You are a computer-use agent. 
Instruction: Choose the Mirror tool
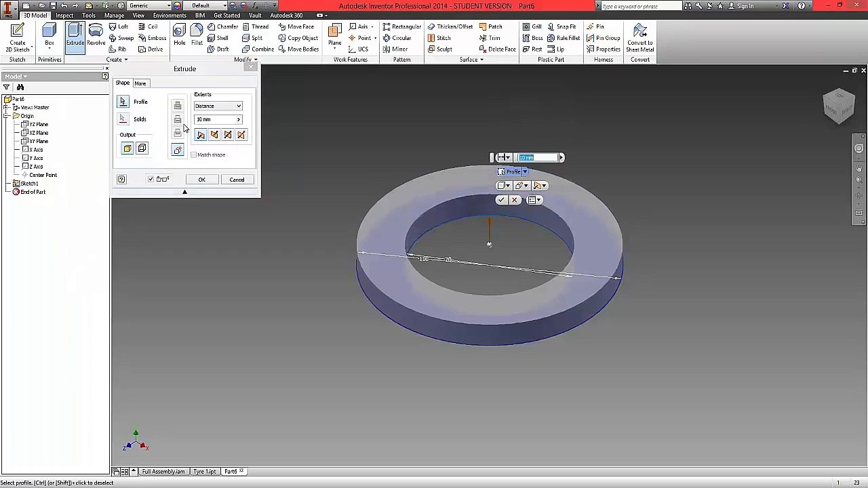coord(395,49)
